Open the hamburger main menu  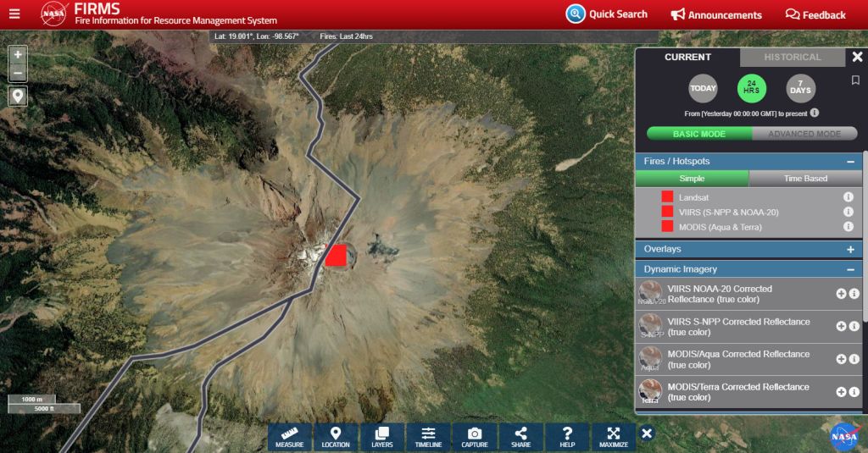click(x=14, y=14)
